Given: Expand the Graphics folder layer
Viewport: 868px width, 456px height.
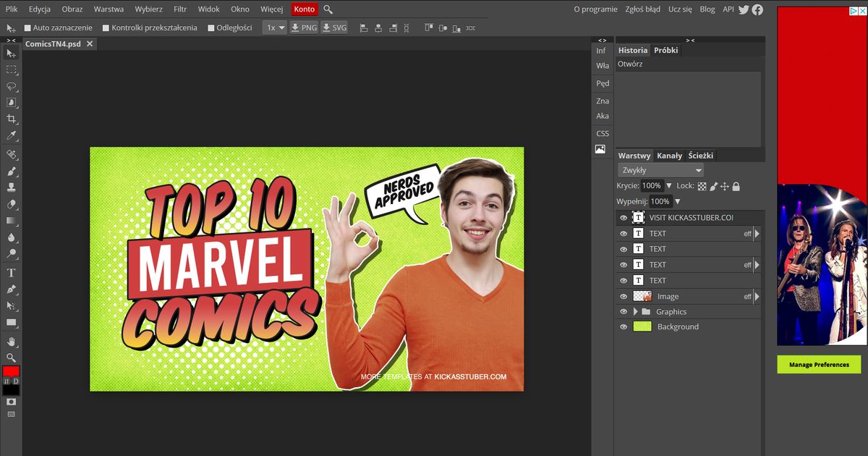Looking at the screenshot, I should point(636,312).
